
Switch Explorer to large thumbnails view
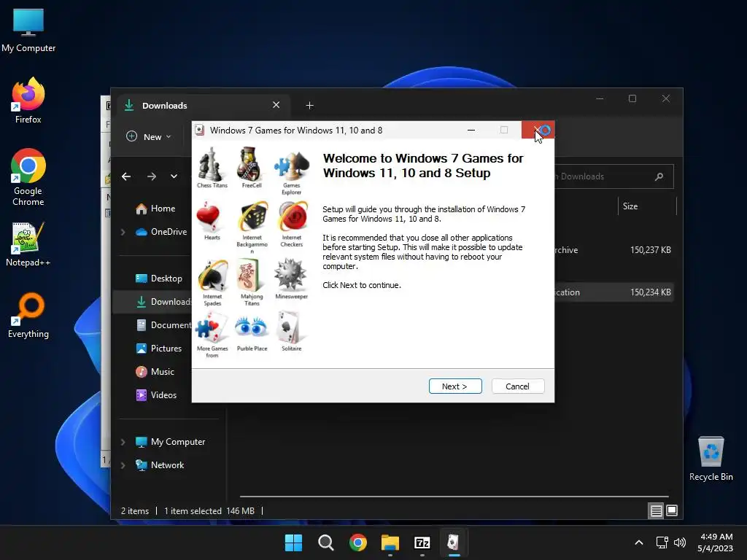point(672,511)
